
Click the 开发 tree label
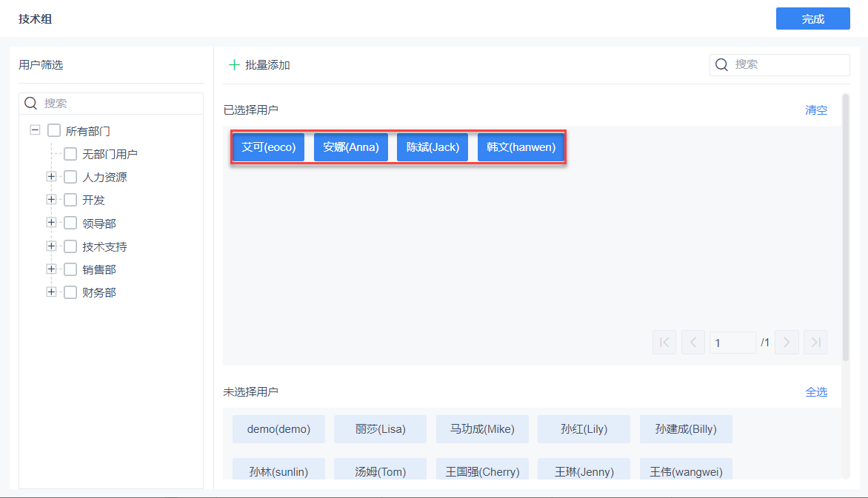pyautogui.click(x=93, y=201)
